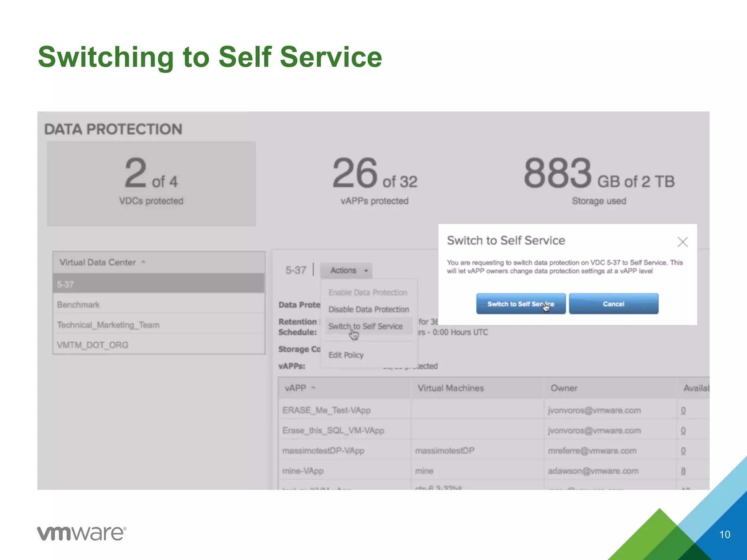Select VMTM_DOT_ORG data center
Screen dimensions: 747x560
click(x=159, y=345)
